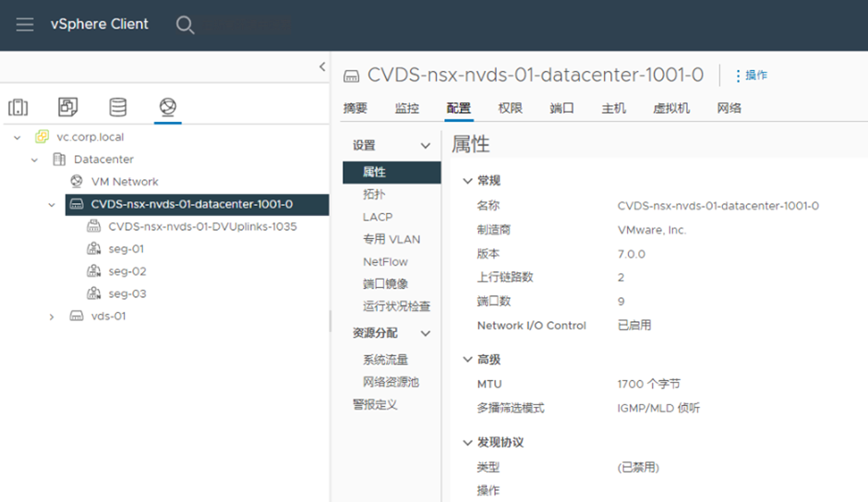Collapse the 高级 properties group

coord(467,360)
